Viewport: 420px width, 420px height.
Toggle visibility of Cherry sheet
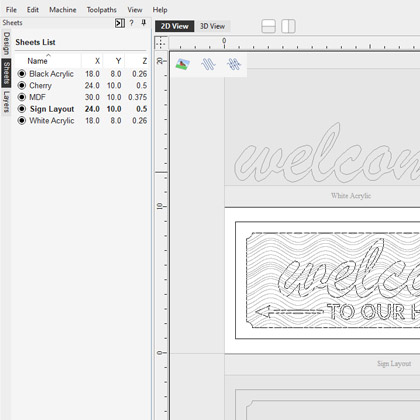[x=22, y=85]
